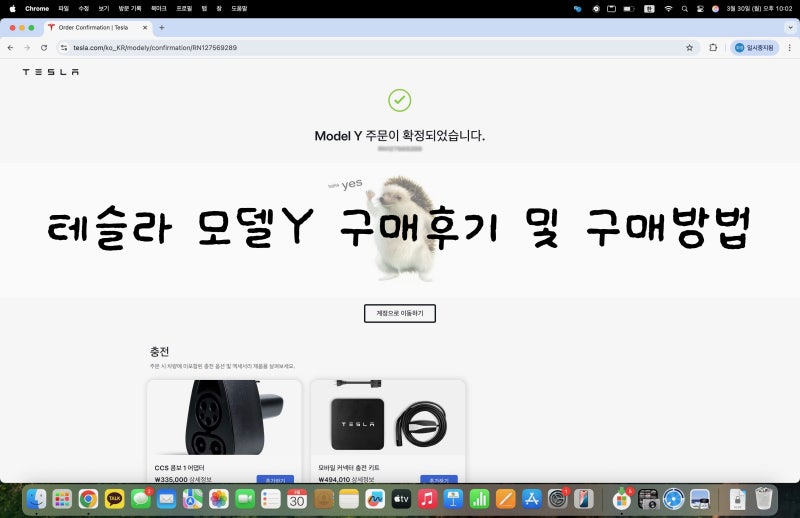
Task: Close the Order Confirmation tab
Action: pos(145,28)
